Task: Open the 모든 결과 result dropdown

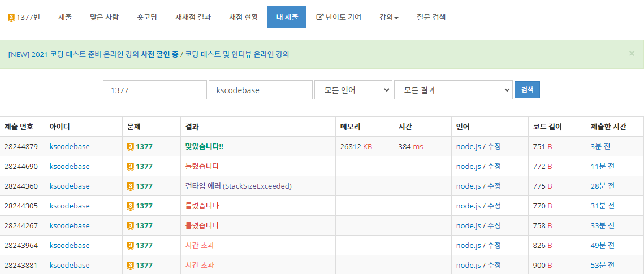Action: click(453, 90)
